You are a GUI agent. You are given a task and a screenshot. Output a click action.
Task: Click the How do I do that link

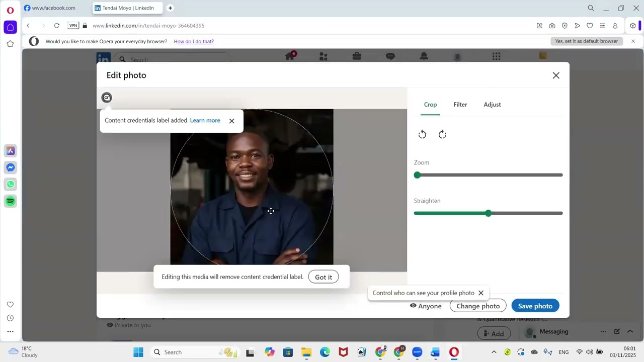coord(194,41)
